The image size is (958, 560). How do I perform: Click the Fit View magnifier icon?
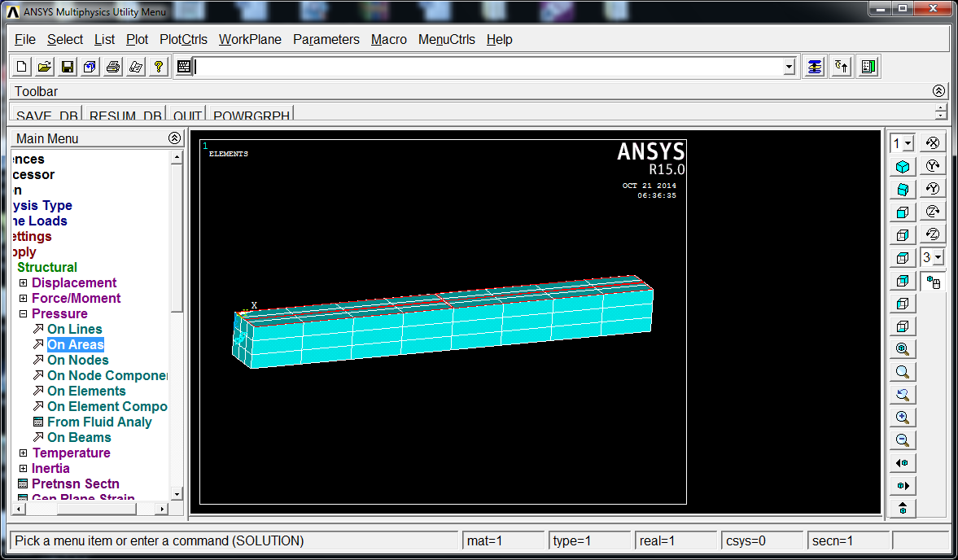point(903,348)
